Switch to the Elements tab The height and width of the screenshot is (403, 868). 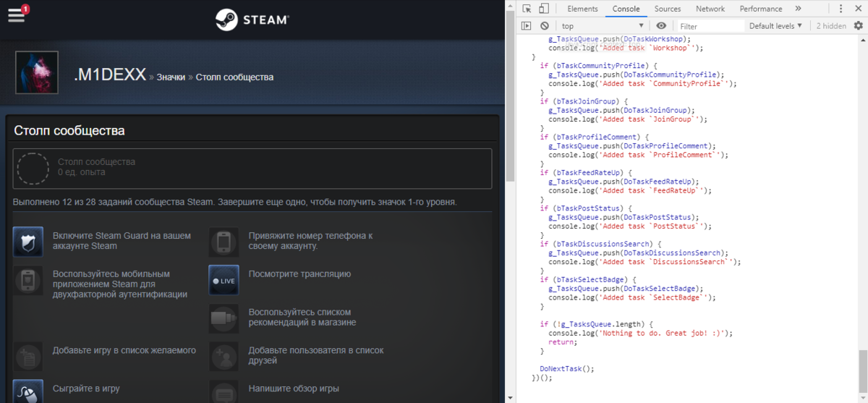tap(582, 9)
